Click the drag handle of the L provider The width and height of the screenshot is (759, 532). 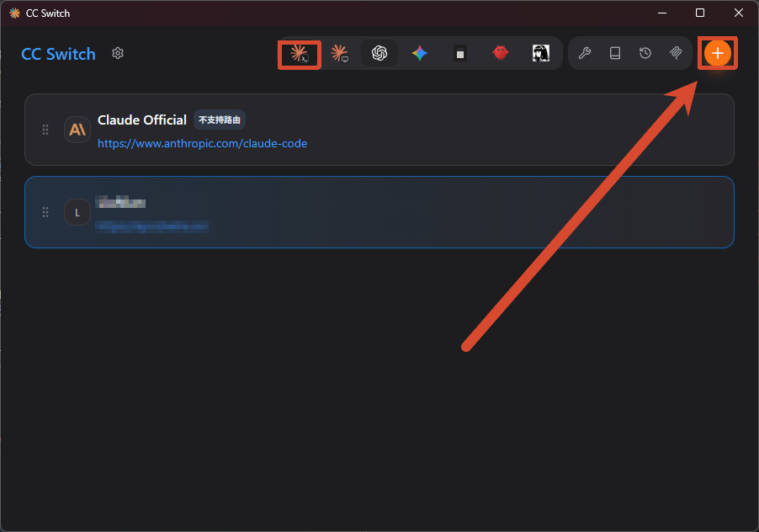45,212
